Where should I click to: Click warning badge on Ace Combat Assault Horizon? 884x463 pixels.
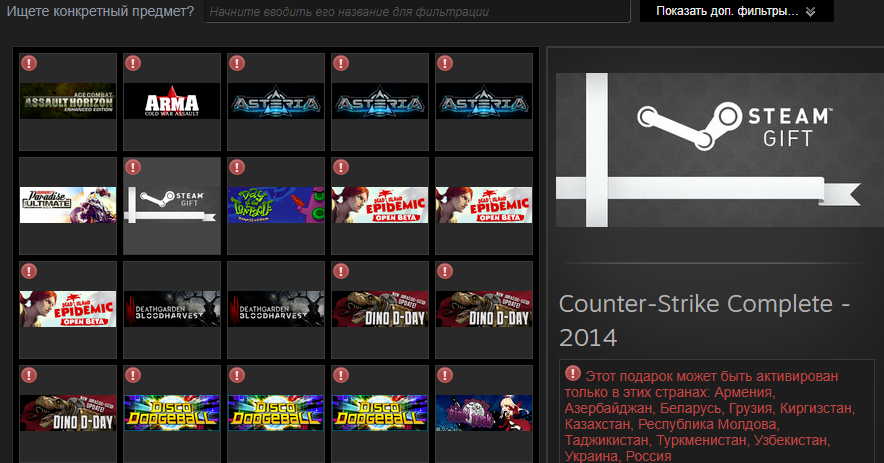point(29,63)
